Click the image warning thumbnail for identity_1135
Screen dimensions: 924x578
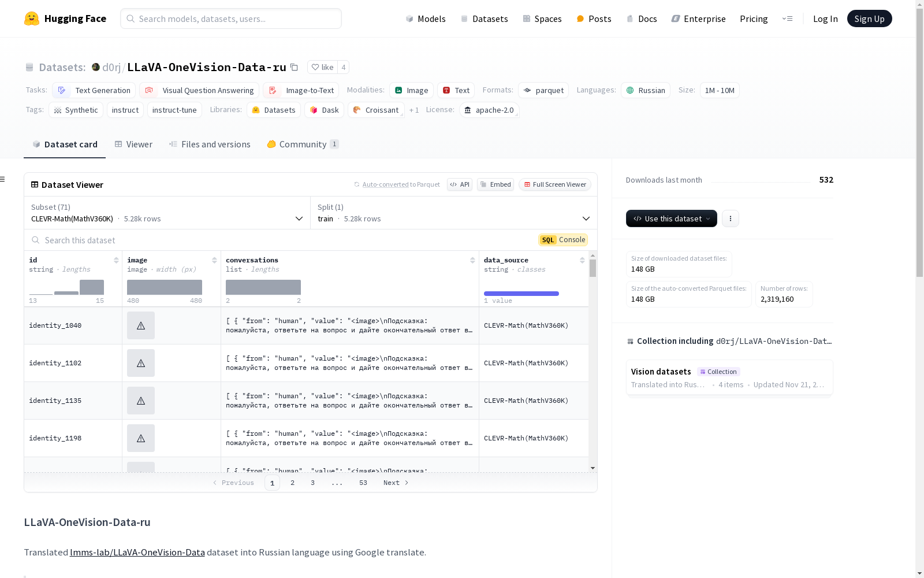click(x=141, y=401)
